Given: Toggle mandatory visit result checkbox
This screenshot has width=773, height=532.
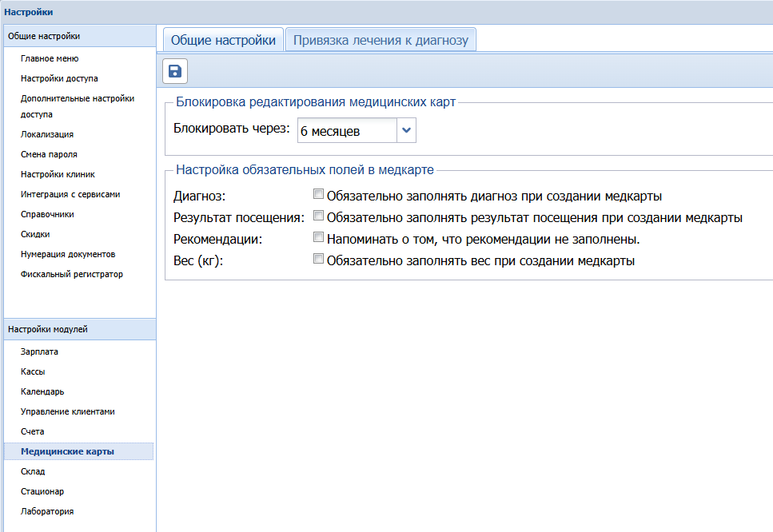Looking at the screenshot, I should point(319,216).
